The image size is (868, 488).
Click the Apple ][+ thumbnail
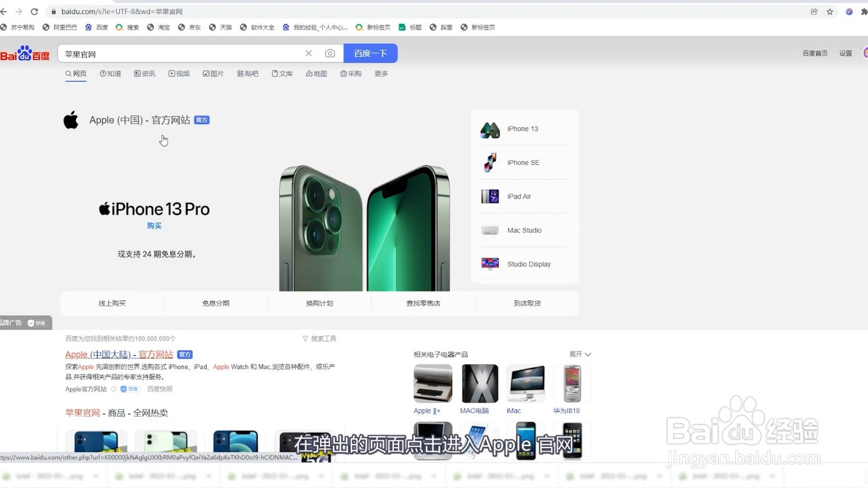tap(433, 383)
